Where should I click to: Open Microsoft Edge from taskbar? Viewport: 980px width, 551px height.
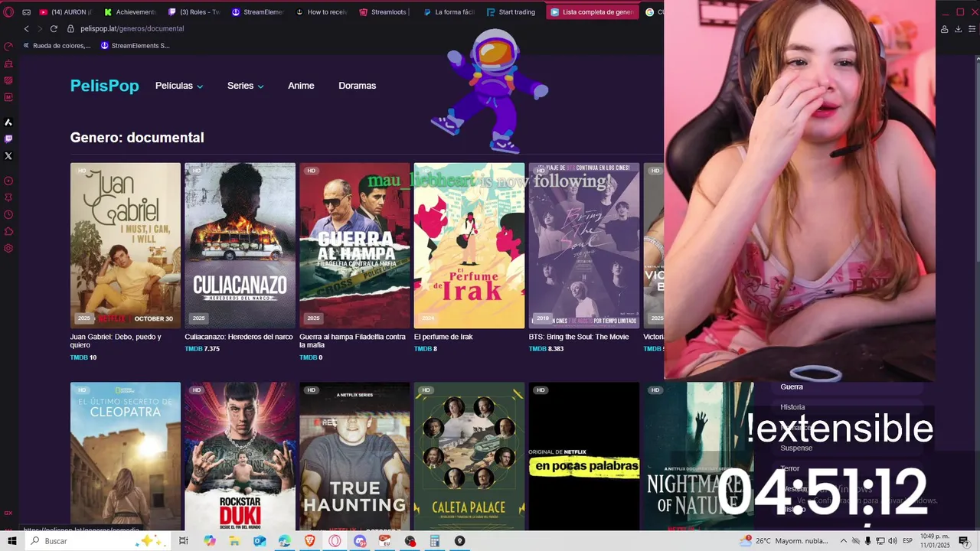(x=285, y=541)
